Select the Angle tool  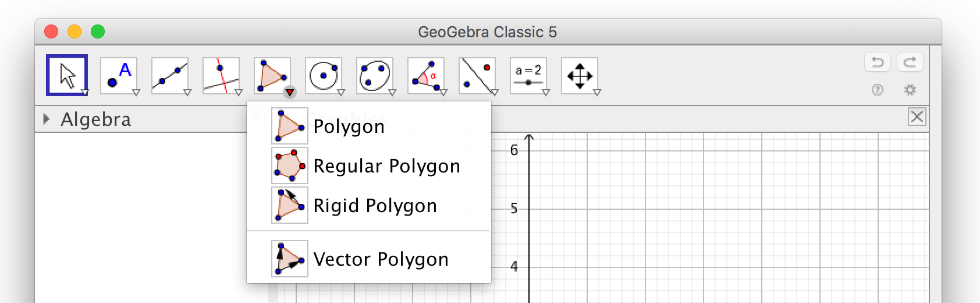(426, 75)
